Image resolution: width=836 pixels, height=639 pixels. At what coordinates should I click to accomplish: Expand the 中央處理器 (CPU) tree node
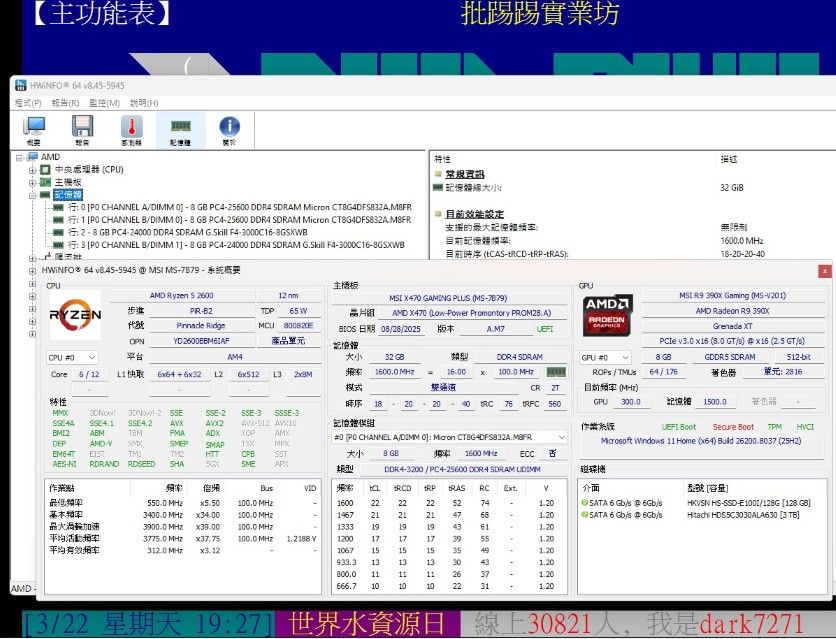click(x=33, y=170)
